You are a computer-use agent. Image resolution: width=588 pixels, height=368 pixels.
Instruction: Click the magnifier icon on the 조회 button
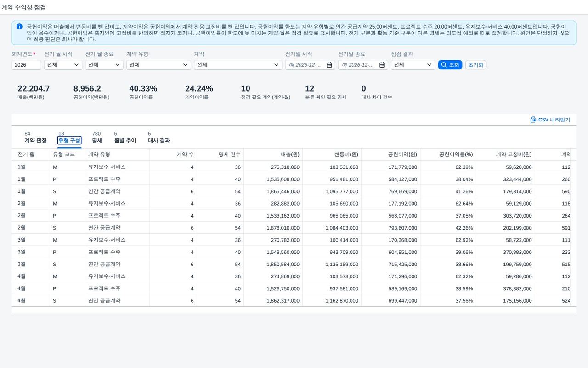[444, 65]
